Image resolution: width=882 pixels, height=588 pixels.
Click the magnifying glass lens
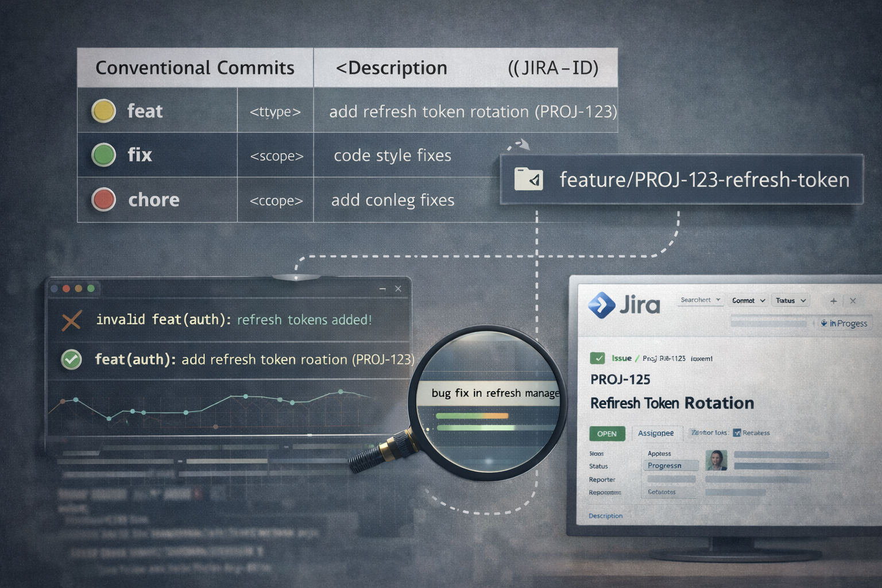[x=487, y=402]
